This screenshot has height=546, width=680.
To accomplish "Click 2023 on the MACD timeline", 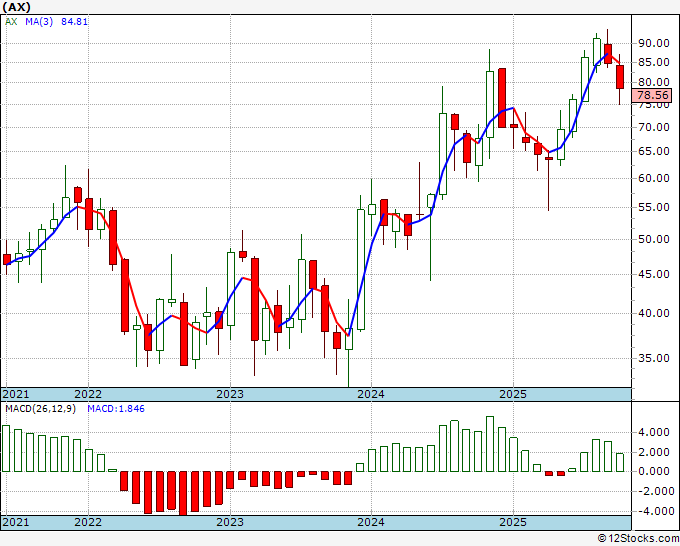I will pos(230,522).
